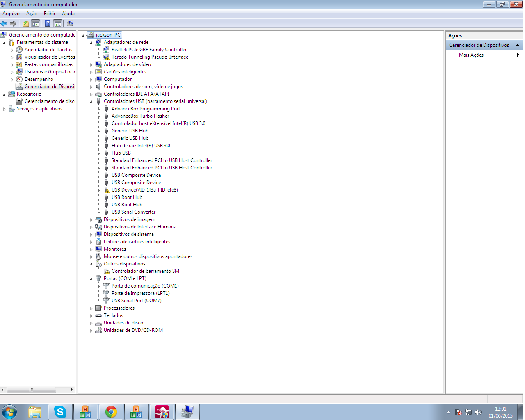Open the Ação menu
This screenshot has height=420, width=525.
click(x=32, y=14)
